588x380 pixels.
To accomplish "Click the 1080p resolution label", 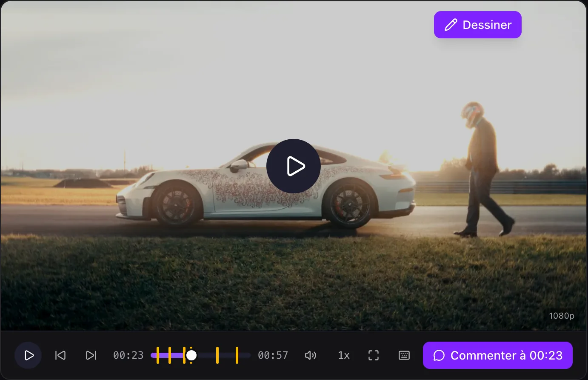I will click(562, 316).
